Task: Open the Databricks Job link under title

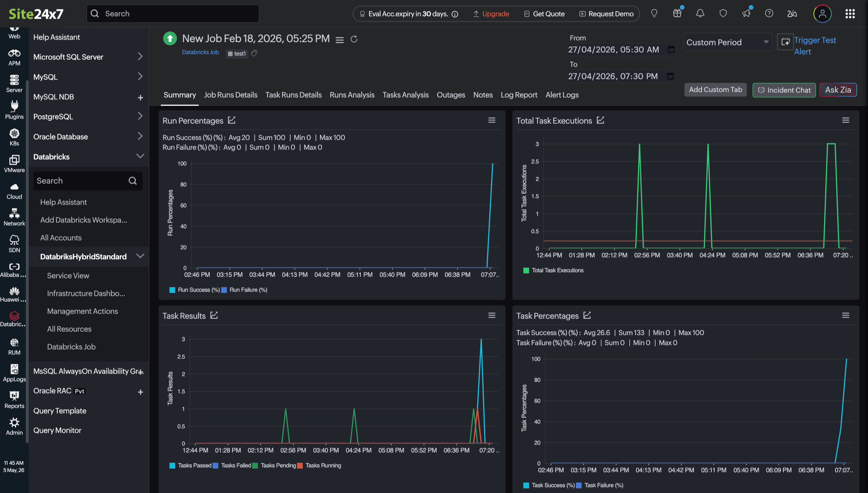Action: (x=200, y=52)
